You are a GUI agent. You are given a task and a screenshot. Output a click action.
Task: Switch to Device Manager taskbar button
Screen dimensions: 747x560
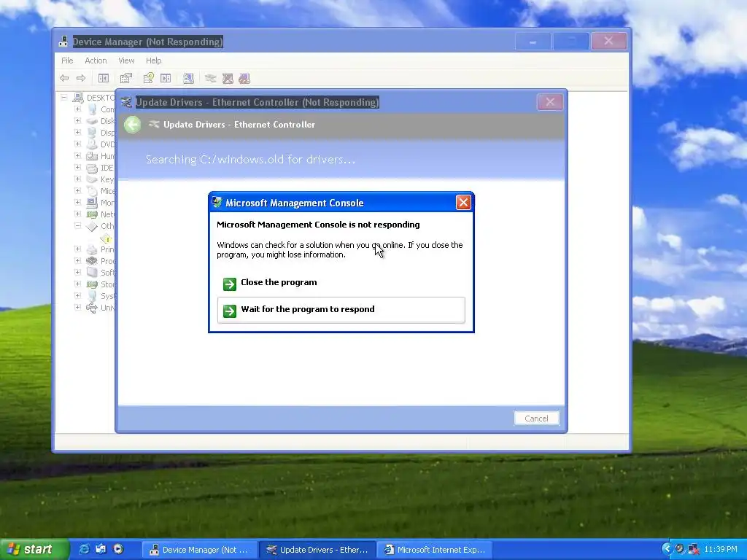click(x=199, y=550)
